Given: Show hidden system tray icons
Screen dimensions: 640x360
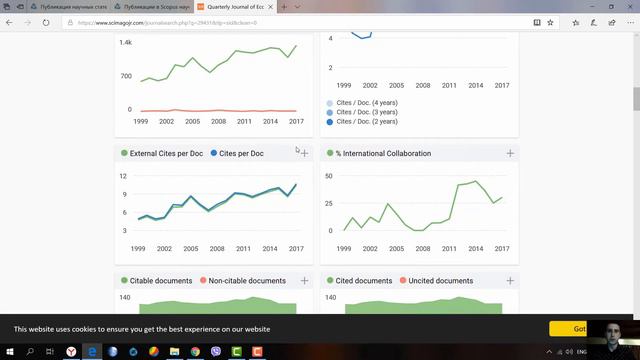Looking at the screenshot, I should (x=549, y=351).
